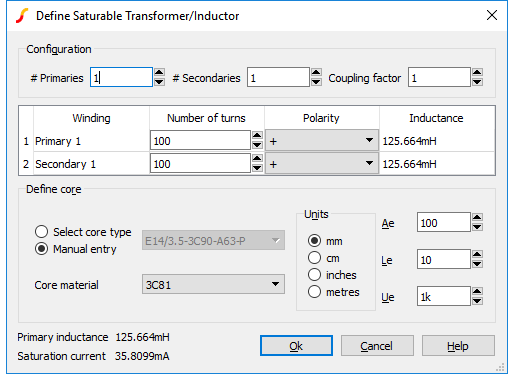Click into the Primary 1 turns field
Screen dimensions: 512x374
click(x=200, y=141)
